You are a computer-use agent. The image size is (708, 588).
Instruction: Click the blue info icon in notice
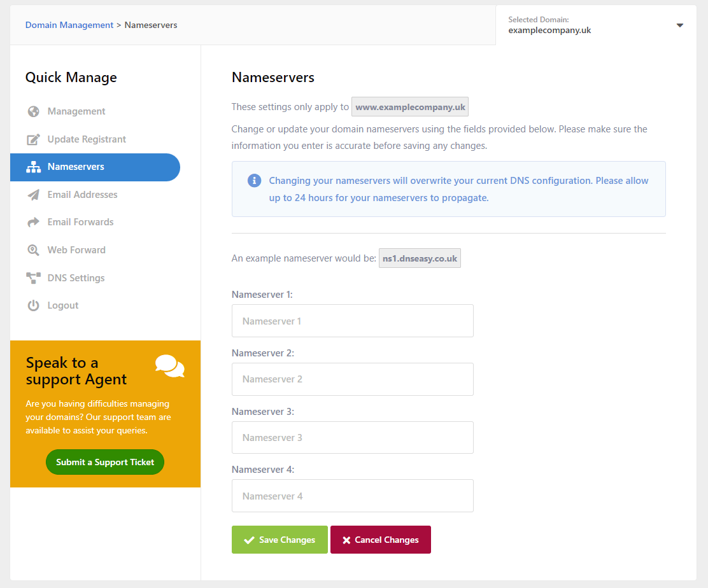point(254,181)
